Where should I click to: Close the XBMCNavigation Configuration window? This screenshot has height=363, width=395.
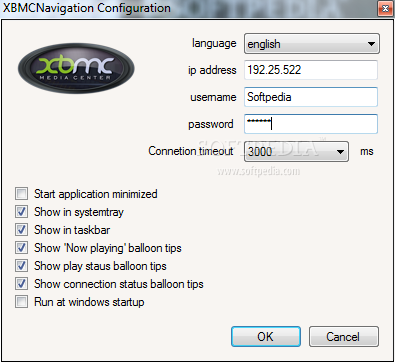click(x=385, y=8)
